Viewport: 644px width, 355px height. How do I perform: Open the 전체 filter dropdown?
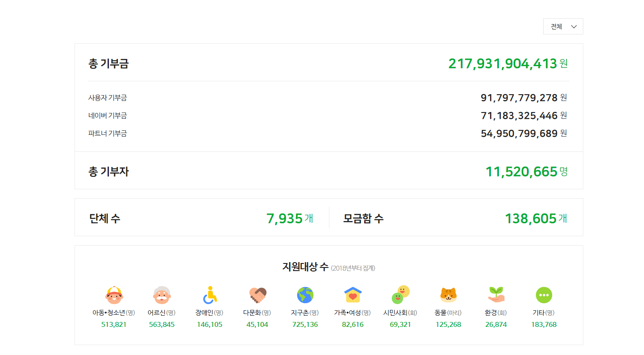pyautogui.click(x=562, y=26)
